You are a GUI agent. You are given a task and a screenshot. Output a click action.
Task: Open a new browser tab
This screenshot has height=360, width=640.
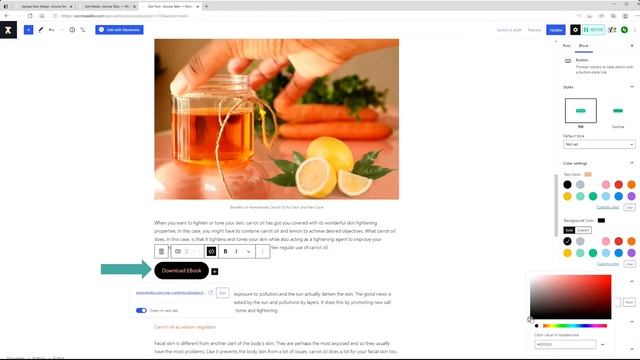[x=207, y=6]
